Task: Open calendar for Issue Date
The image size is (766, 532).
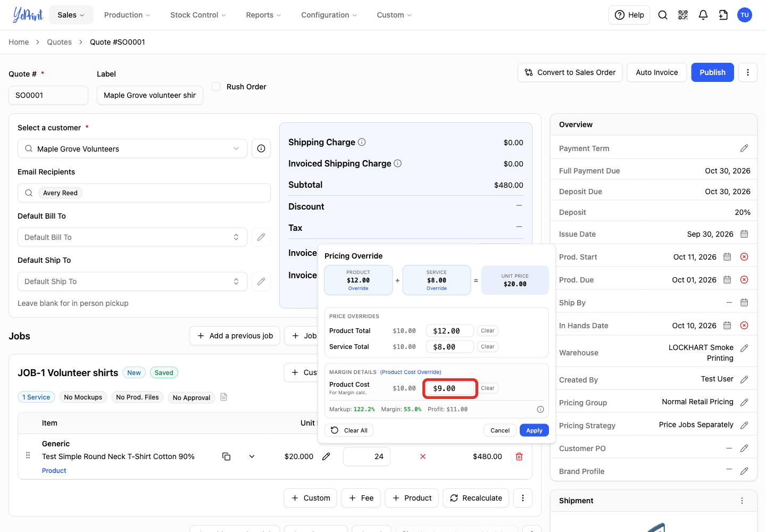Action: click(744, 234)
